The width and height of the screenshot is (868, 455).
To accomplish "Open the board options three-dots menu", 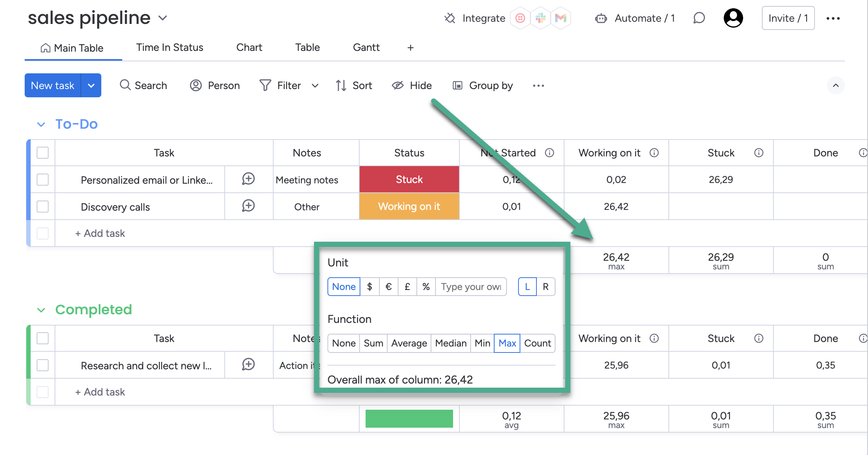I will click(833, 18).
